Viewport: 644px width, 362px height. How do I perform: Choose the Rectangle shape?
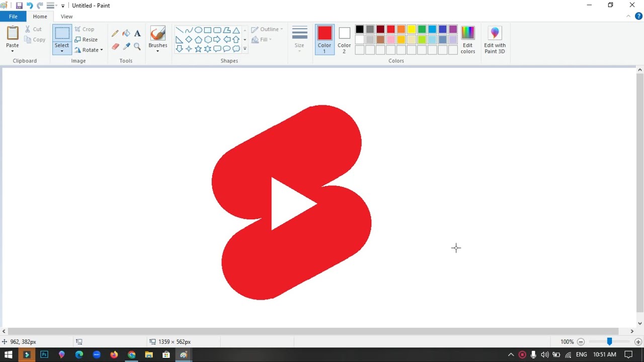point(207,30)
